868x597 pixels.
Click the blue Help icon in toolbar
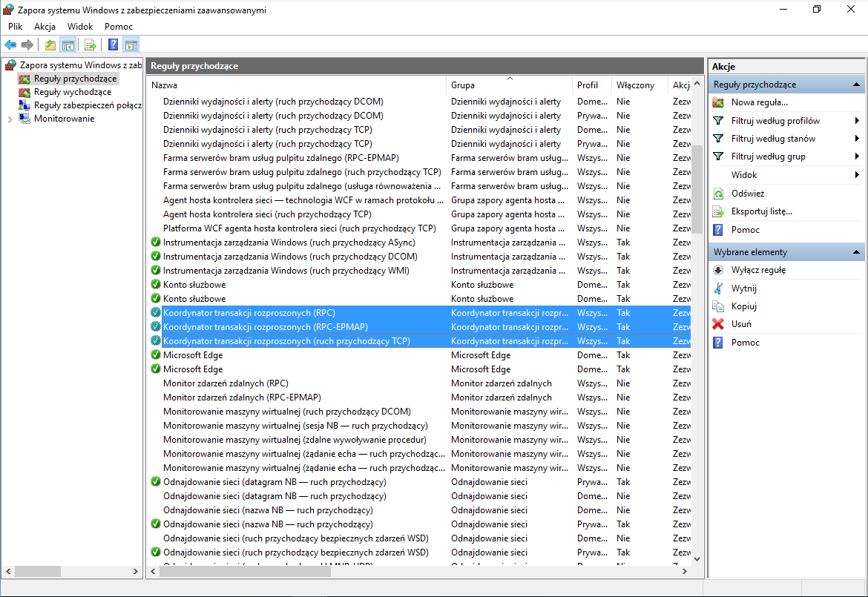click(114, 45)
